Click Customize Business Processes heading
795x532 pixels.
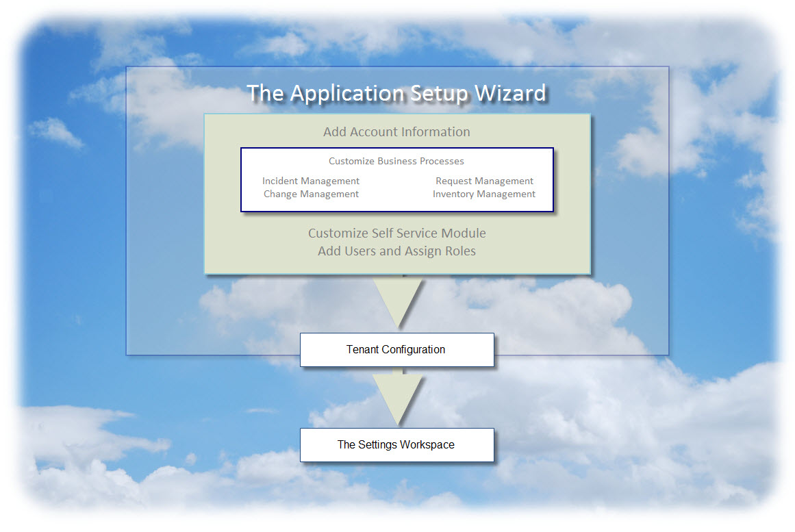[396, 162]
